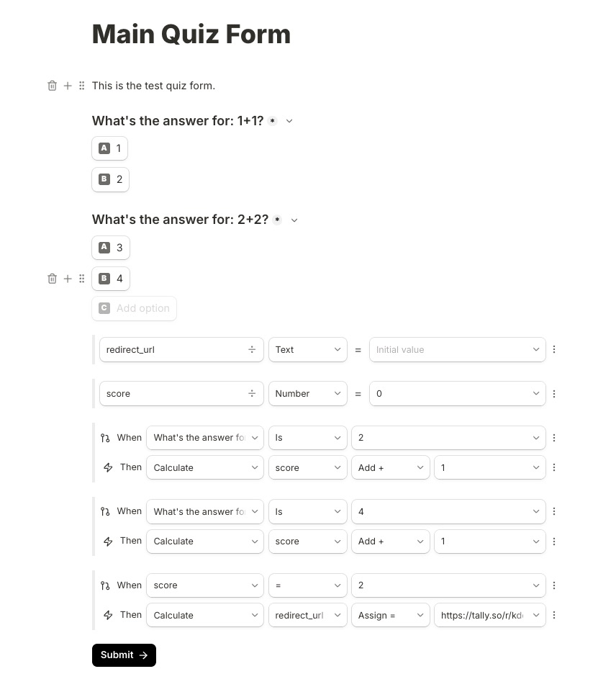616x674 pixels.
Task: Click the drag handle next to option 4
Action: (x=81, y=279)
